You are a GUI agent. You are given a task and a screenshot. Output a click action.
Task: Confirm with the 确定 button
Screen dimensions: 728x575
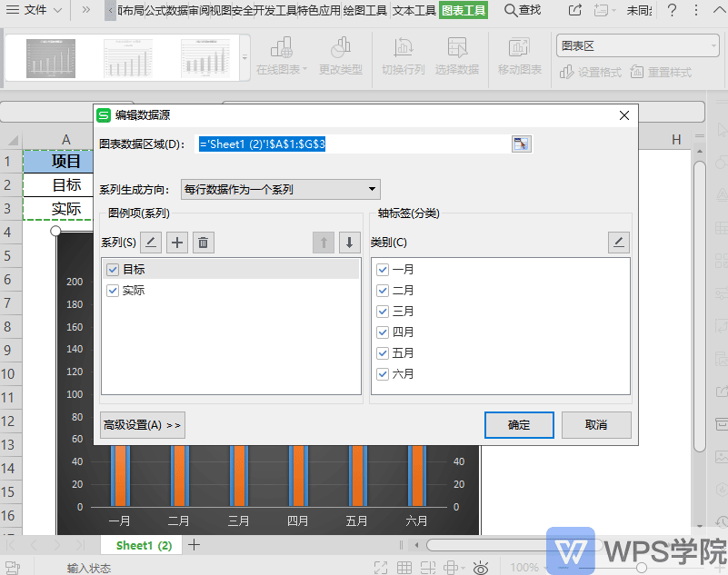click(x=519, y=425)
